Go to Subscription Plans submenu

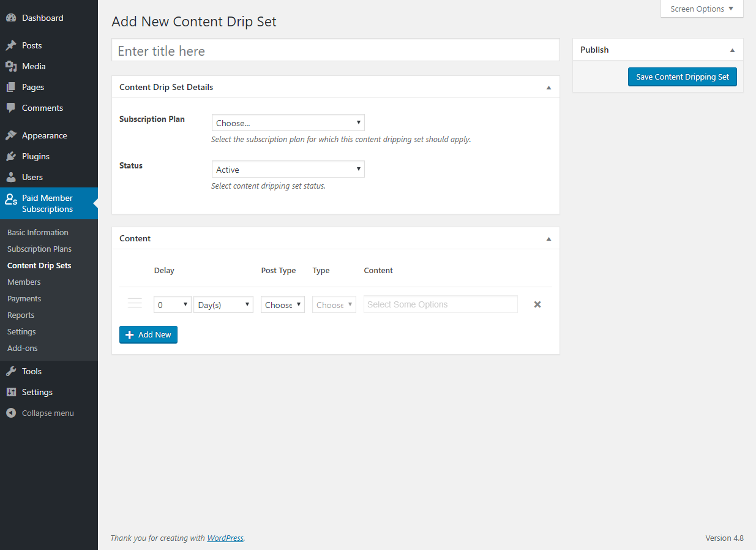click(39, 249)
